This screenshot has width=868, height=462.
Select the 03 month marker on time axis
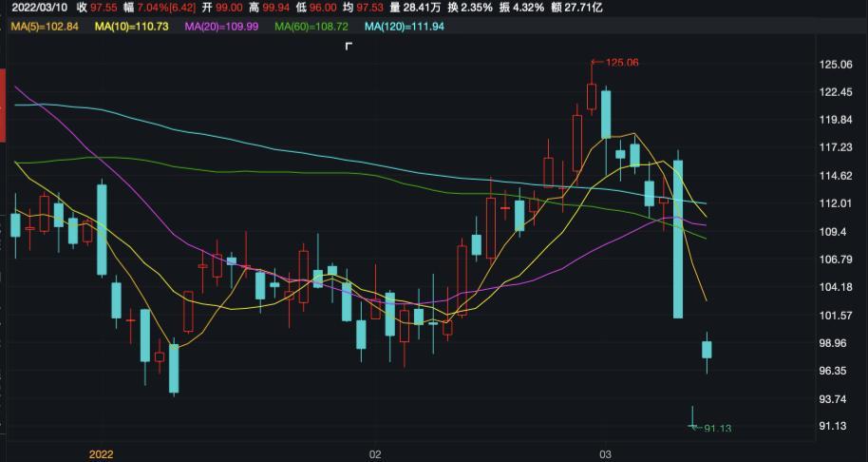coord(606,454)
